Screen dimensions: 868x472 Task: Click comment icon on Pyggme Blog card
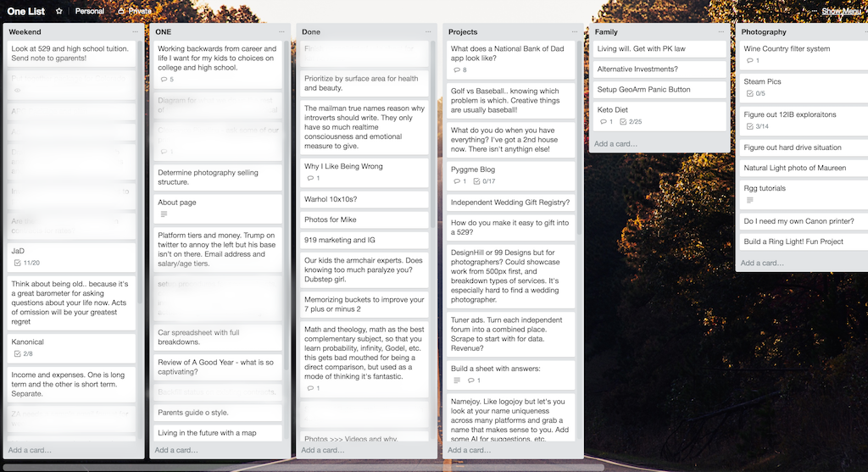456,181
